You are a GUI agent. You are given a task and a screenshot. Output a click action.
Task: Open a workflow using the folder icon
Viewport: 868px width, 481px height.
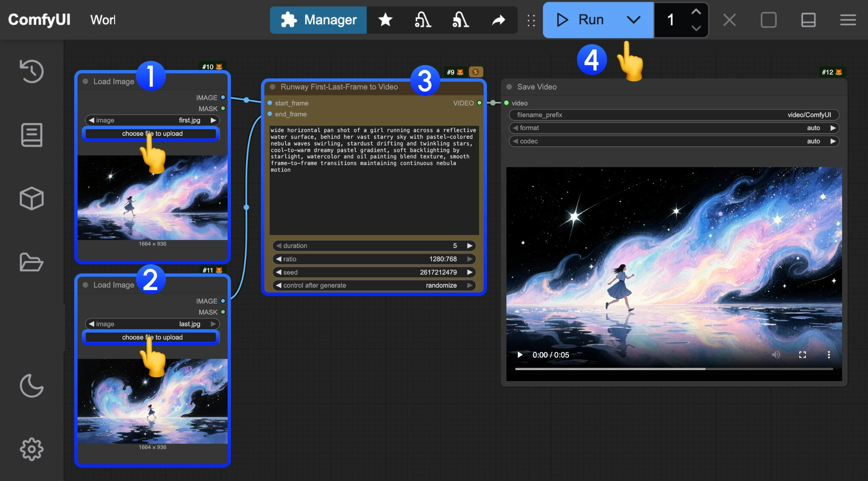[32, 262]
